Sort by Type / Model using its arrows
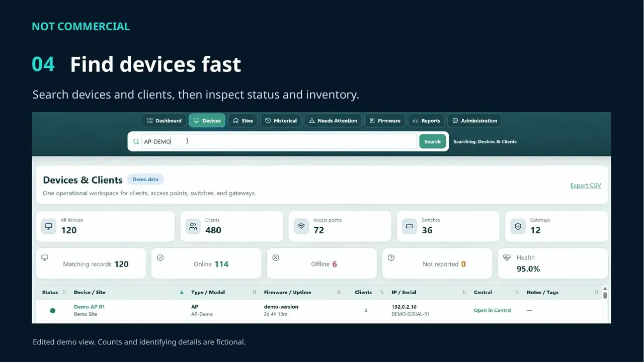 pos(255,292)
